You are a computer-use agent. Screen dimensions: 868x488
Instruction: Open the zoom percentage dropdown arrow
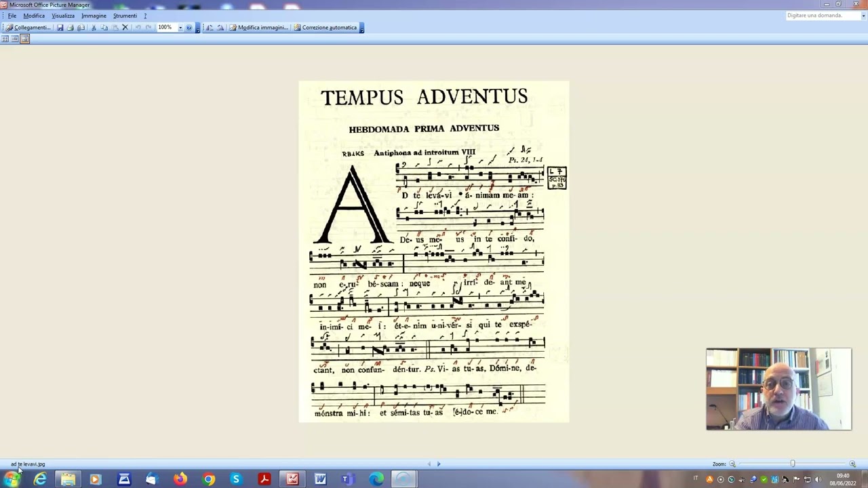(180, 28)
